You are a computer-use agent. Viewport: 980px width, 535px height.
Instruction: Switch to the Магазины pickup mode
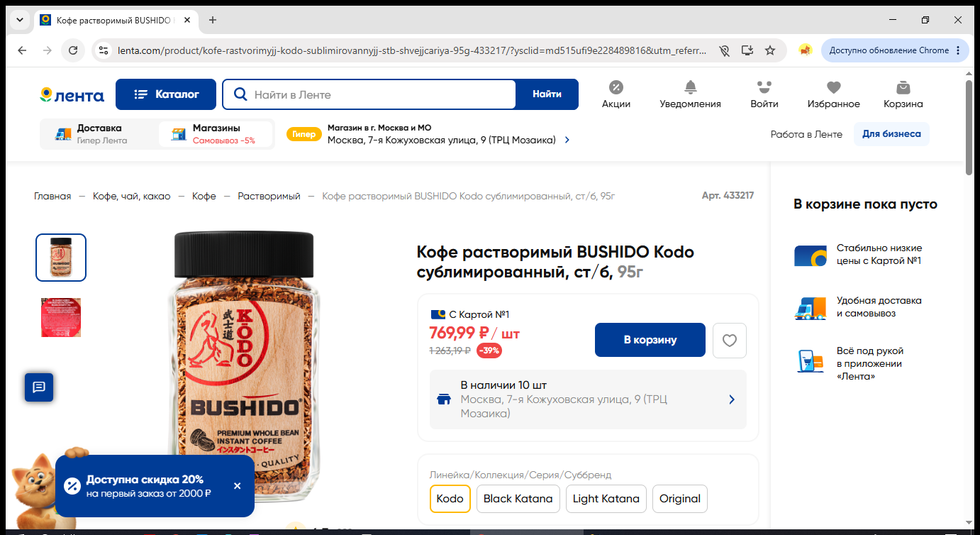pos(216,134)
